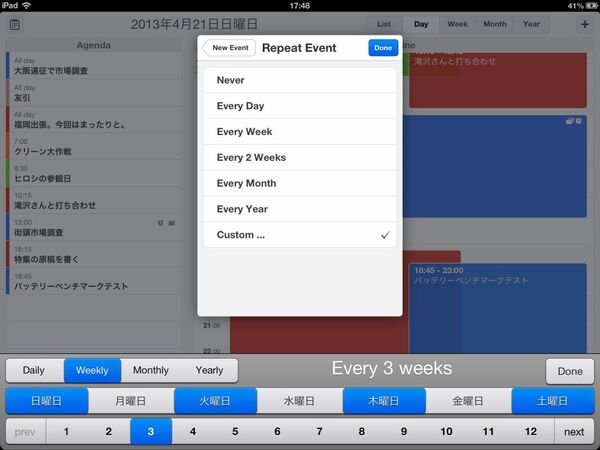Open agenda item 滝沢さんと打ち合わせ at 10:15
The width and height of the screenshot is (600, 450).
[94, 201]
